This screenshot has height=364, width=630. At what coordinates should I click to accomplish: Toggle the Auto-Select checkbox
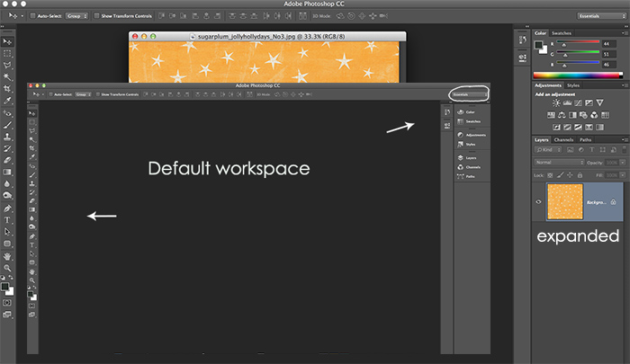pyautogui.click(x=34, y=16)
